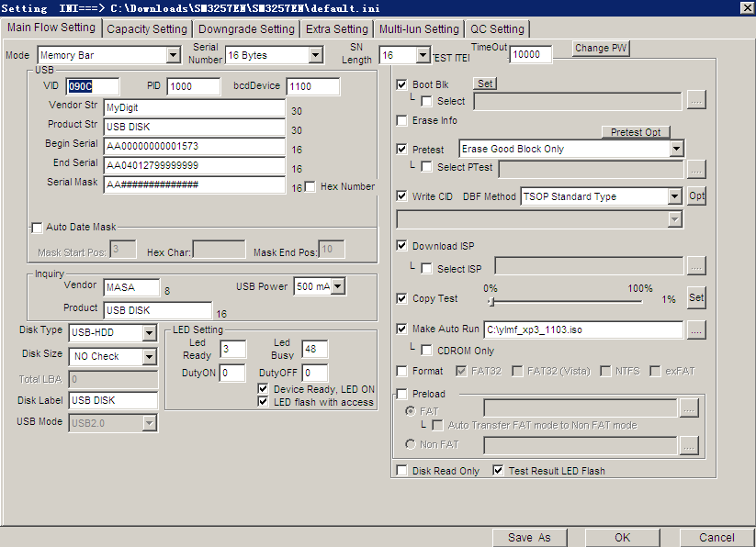The image size is (756, 547).
Task: Toggle Test Result LED Flash checkbox
Action: click(x=498, y=471)
